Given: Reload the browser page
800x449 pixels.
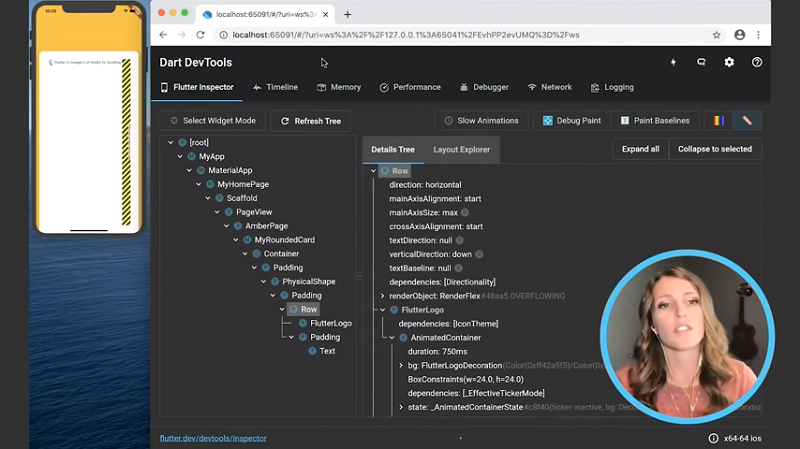Looking at the screenshot, I should (200, 35).
